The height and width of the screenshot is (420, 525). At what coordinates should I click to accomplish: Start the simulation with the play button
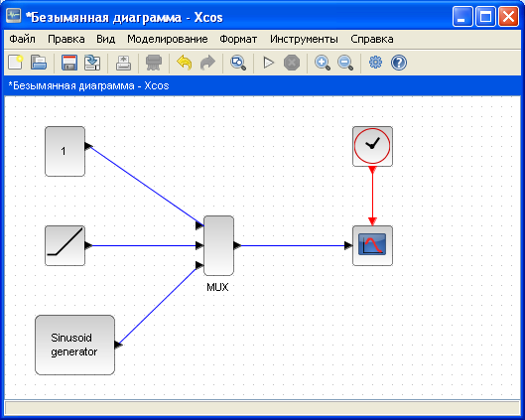pos(269,63)
